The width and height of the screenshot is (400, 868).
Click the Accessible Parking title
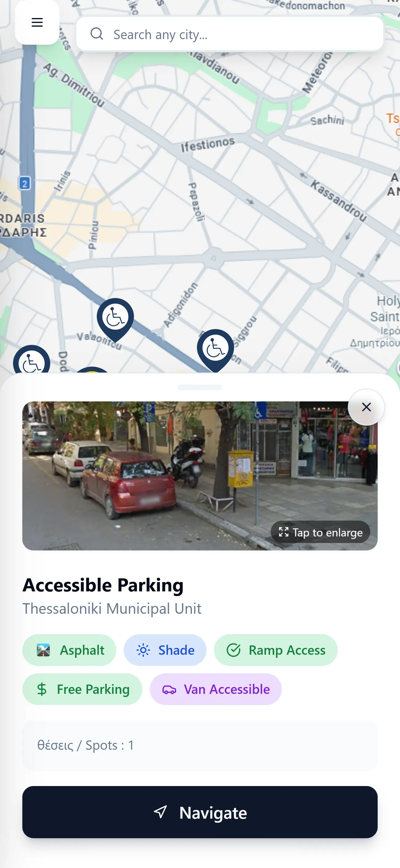tap(103, 585)
